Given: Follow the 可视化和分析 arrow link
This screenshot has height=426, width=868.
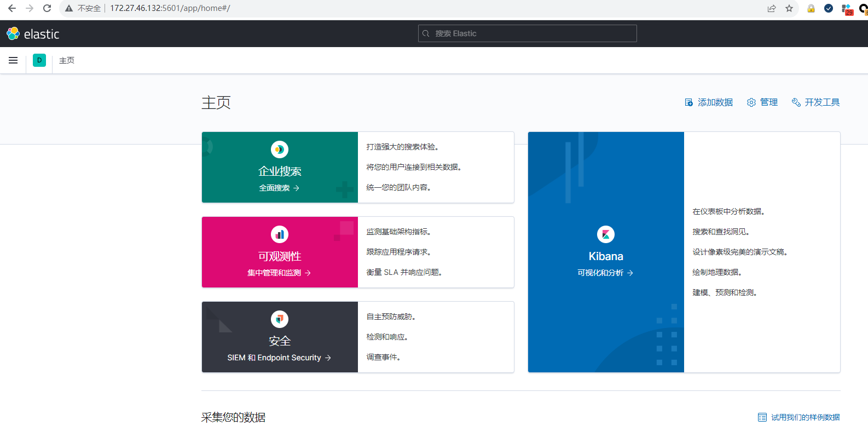Looking at the screenshot, I should coord(605,273).
